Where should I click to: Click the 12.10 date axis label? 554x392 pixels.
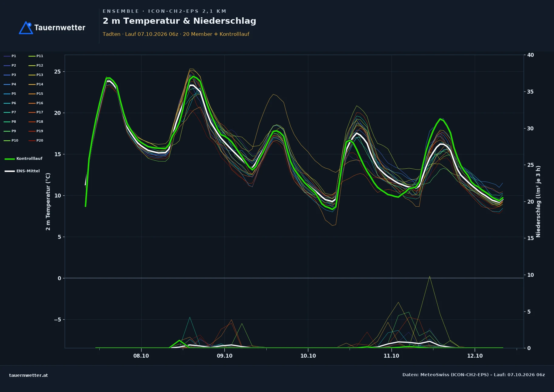coord(475,356)
